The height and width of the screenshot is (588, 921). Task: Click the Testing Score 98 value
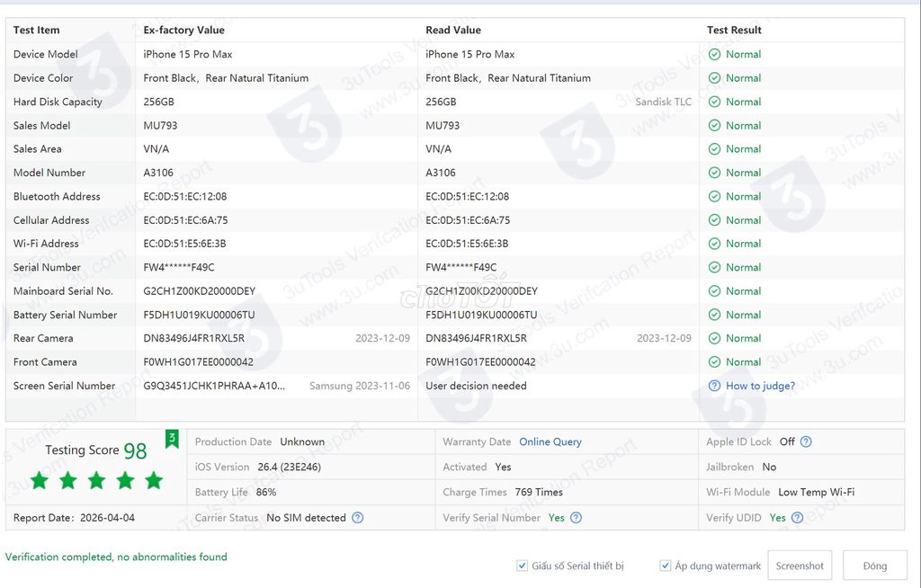(x=135, y=451)
